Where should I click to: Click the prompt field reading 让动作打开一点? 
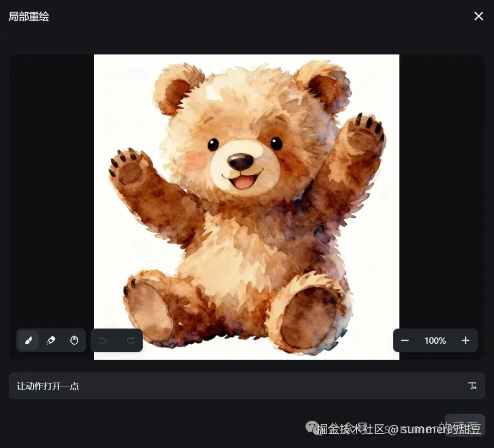[x=48, y=385]
